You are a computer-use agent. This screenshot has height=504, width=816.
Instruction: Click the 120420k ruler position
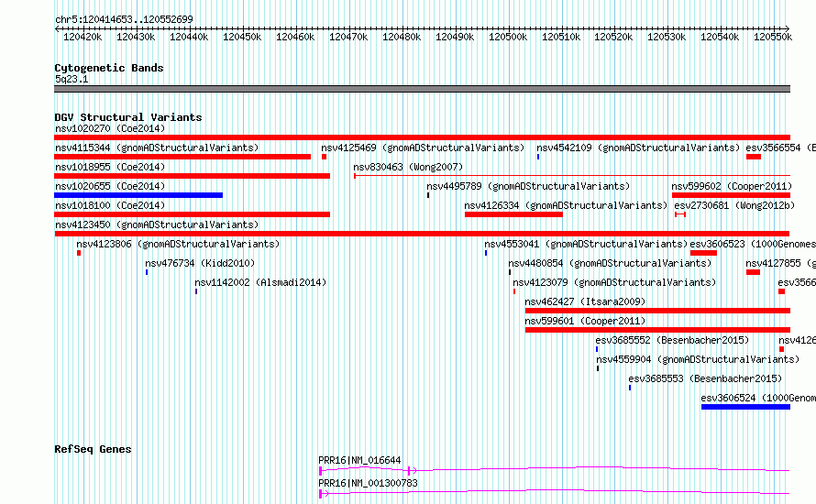pos(83,37)
